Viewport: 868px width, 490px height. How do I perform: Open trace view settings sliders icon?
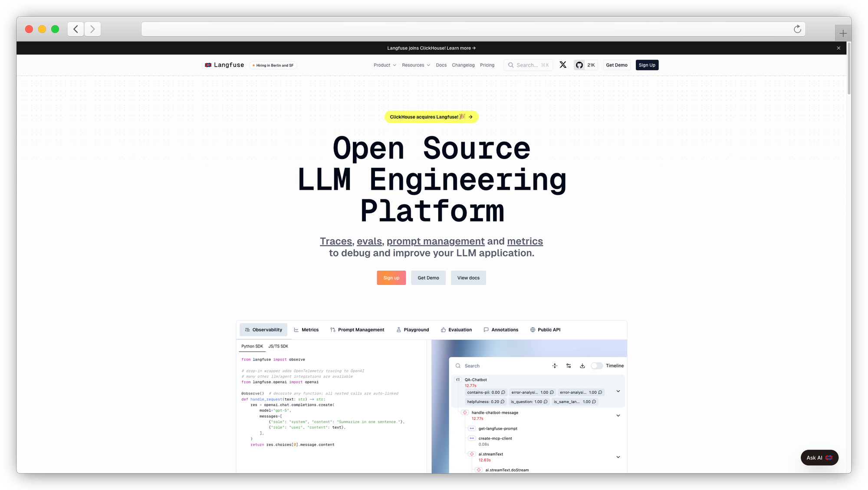point(569,366)
